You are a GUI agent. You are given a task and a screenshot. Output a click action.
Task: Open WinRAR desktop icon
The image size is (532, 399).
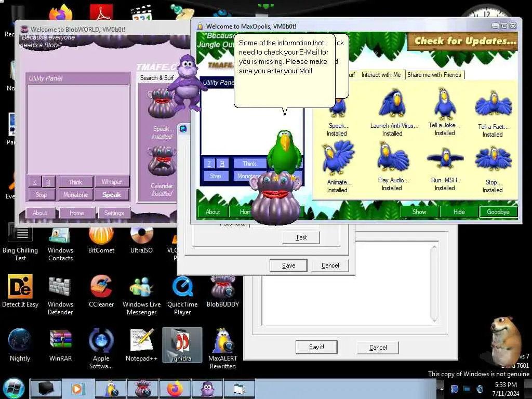[x=60, y=345]
